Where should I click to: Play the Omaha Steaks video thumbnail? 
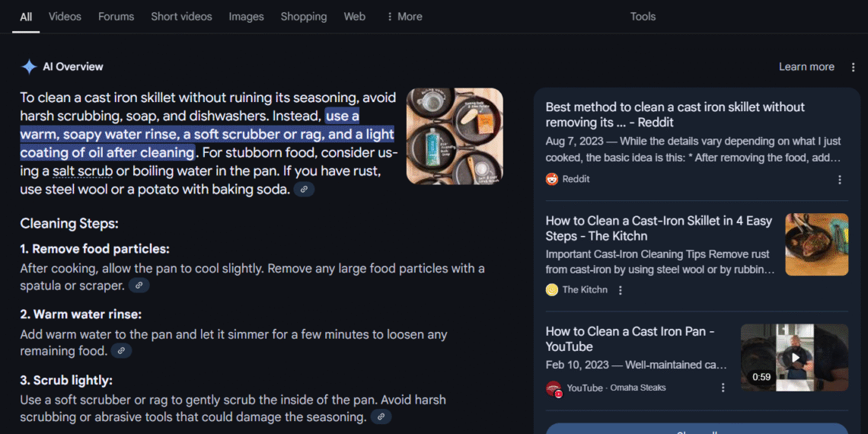[x=795, y=357]
